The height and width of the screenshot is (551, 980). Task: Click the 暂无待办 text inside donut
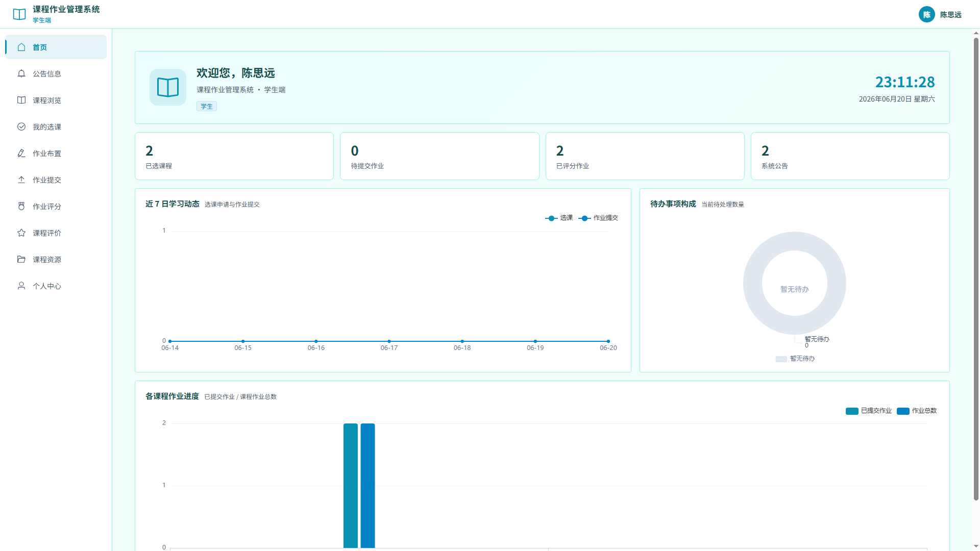click(795, 289)
